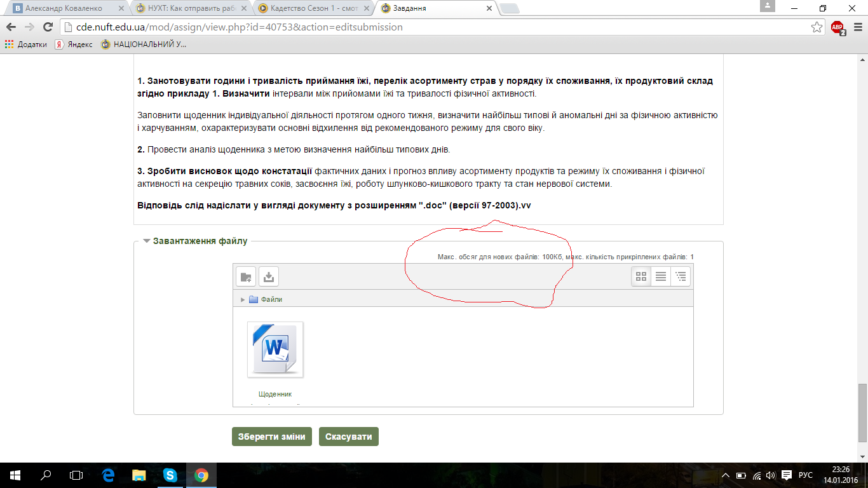Click the download all files icon
Viewport: 868px width, 488px height.
(x=269, y=276)
